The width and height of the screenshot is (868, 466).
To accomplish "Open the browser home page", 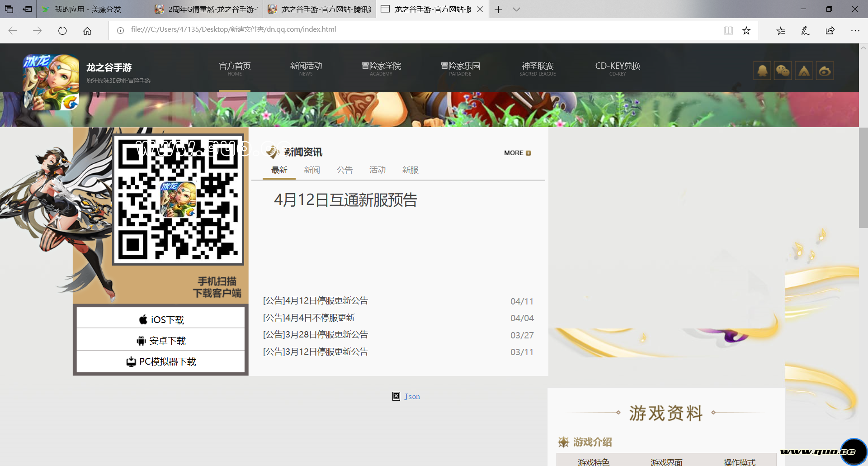I will pyautogui.click(x=87, y=31).
